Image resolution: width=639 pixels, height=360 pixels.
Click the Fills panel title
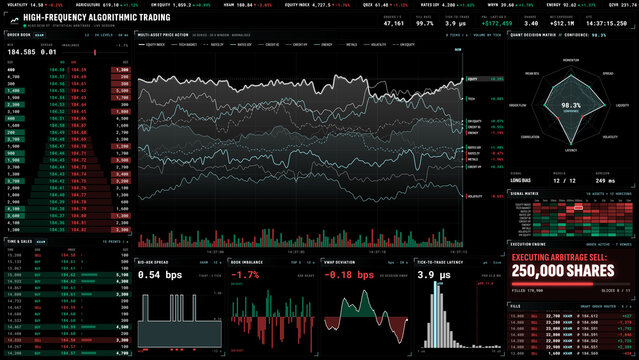pyautogui.click(x=515, y=306)
